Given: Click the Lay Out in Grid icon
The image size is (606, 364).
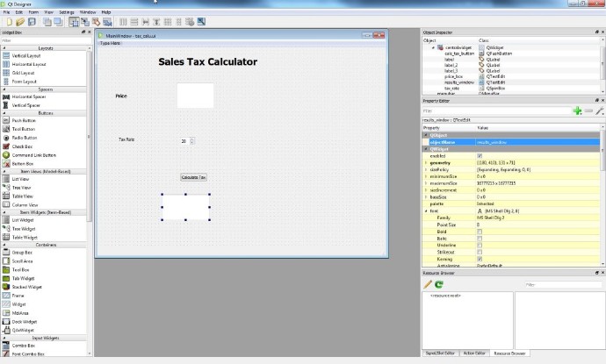Looking at the screenshot, I should (x=168, y=22).
